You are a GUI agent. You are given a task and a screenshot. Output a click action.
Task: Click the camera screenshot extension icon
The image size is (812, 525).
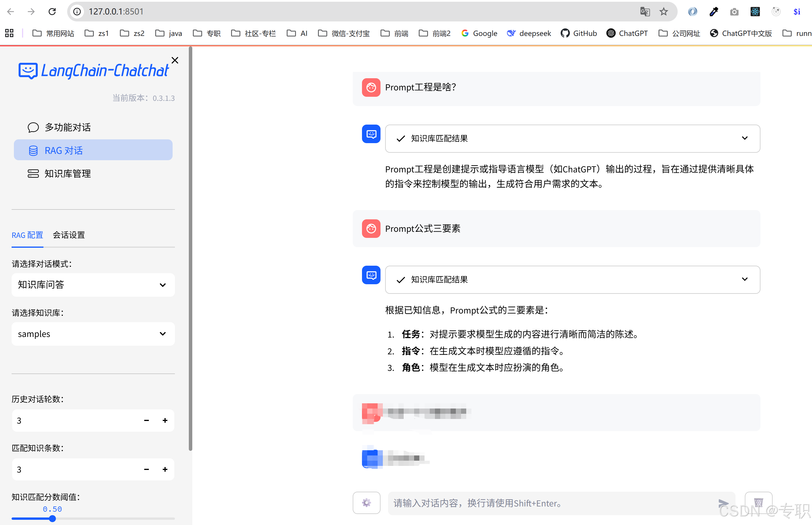coord(734,12)
